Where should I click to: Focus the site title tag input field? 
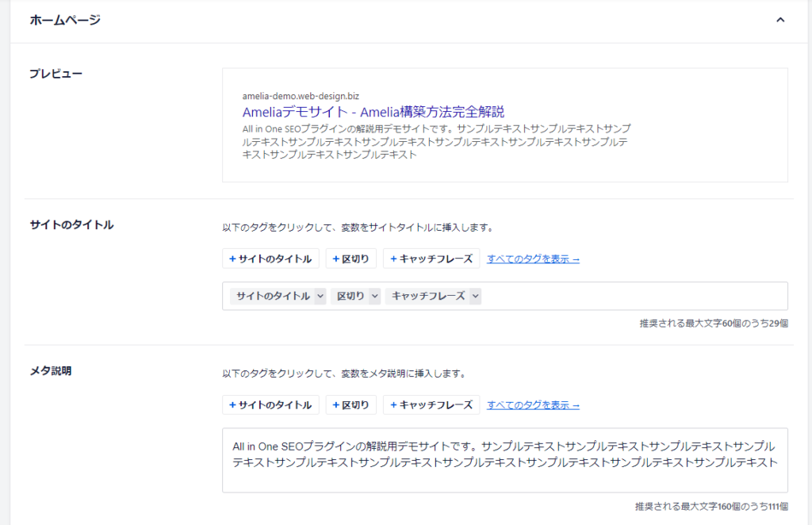pyautogui.click(x=634, y=296)
